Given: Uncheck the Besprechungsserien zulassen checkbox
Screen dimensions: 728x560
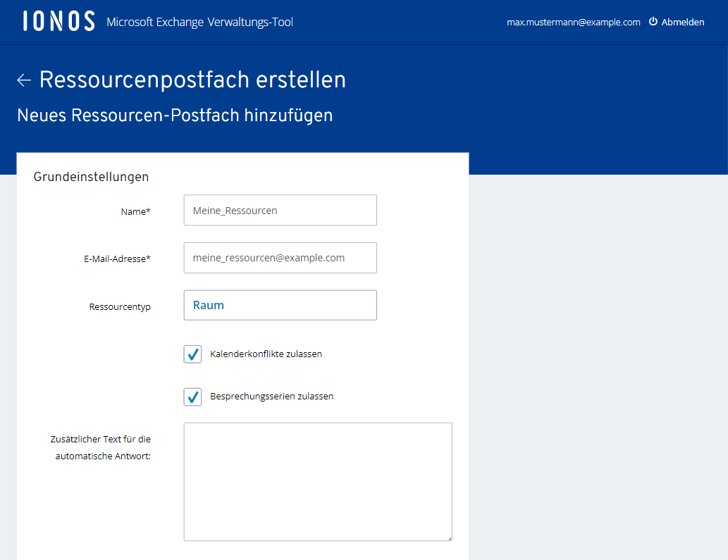Looking at the screenshot, I should click(192, 397).
